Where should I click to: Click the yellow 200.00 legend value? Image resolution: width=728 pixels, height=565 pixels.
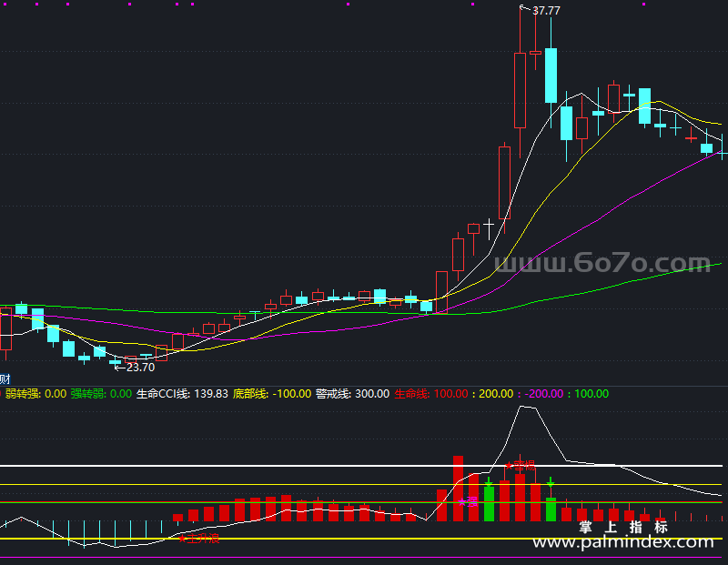(496, 394)
